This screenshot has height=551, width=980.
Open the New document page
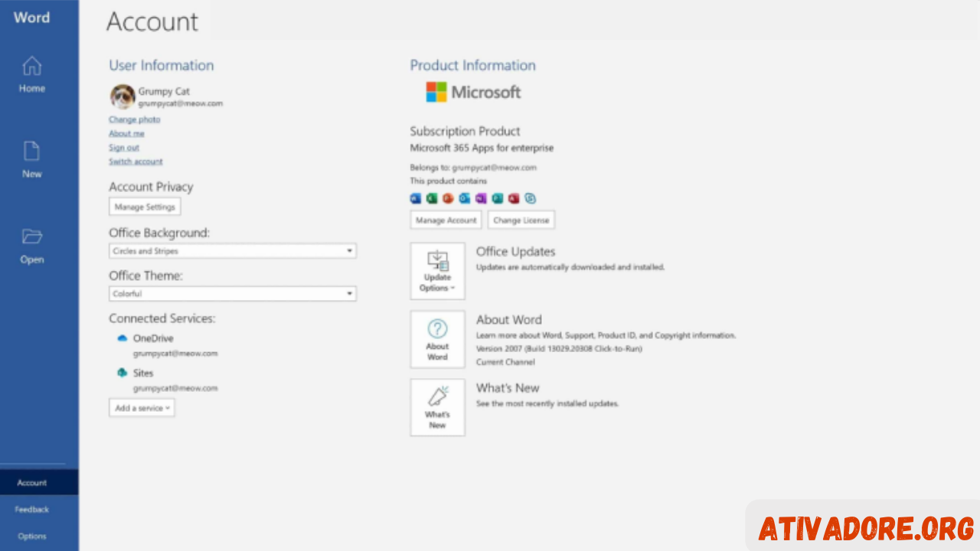pos(31,160)
